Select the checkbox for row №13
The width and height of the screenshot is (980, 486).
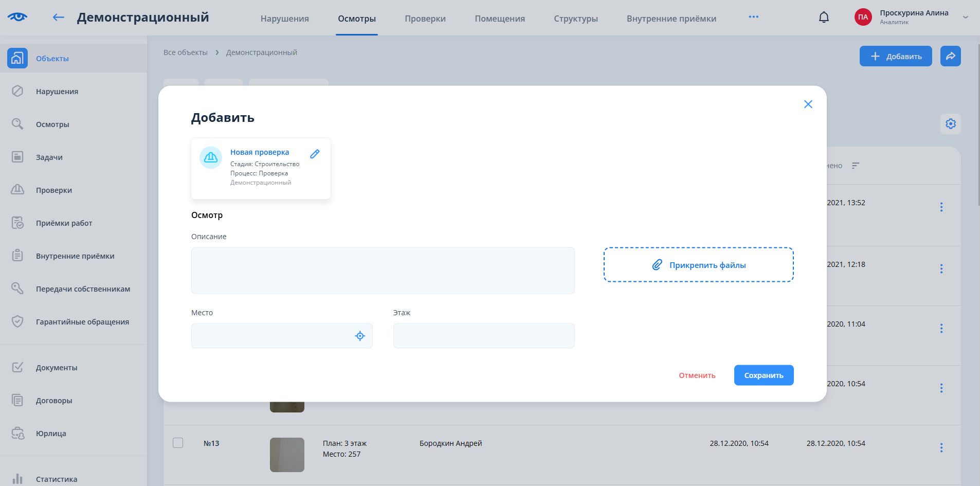(x=178, y=443)
